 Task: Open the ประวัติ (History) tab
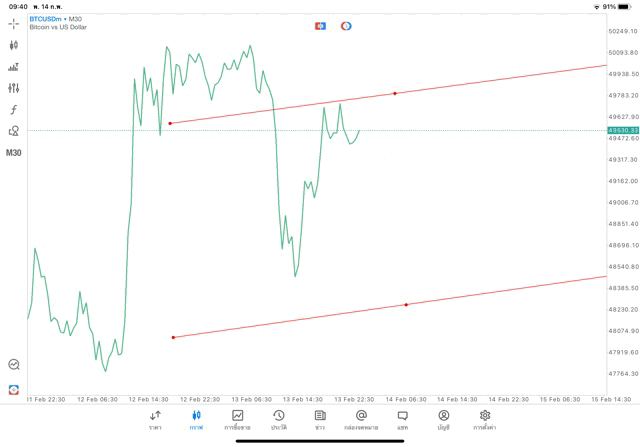tap(278, 420)
